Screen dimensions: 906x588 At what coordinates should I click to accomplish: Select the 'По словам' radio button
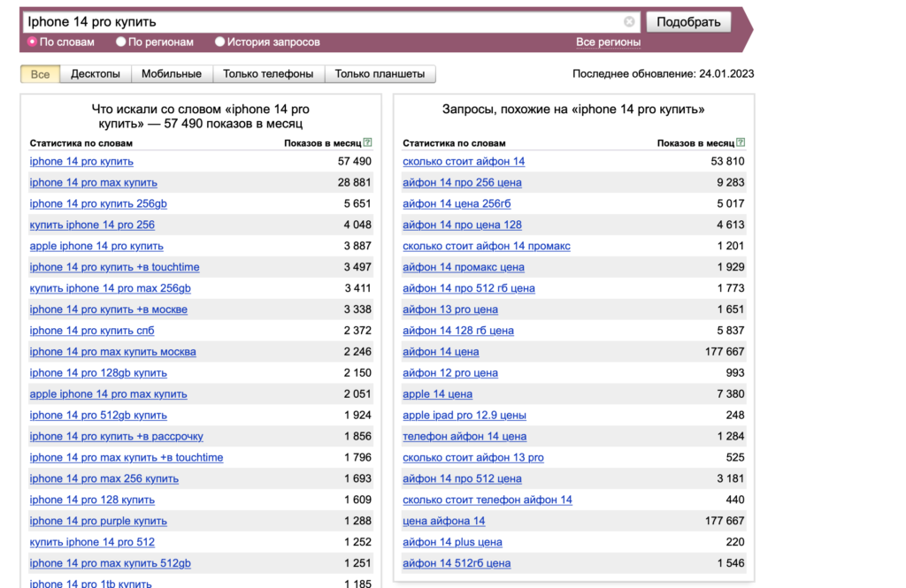click(33, 42)
